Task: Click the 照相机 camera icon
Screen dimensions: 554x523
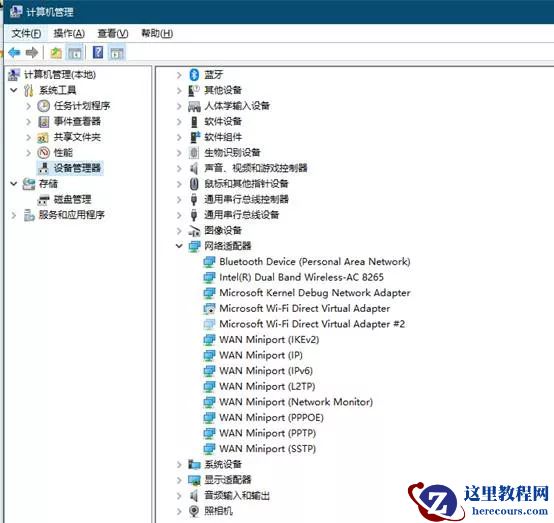Action: pyautogui.click(x=194, y=511)
